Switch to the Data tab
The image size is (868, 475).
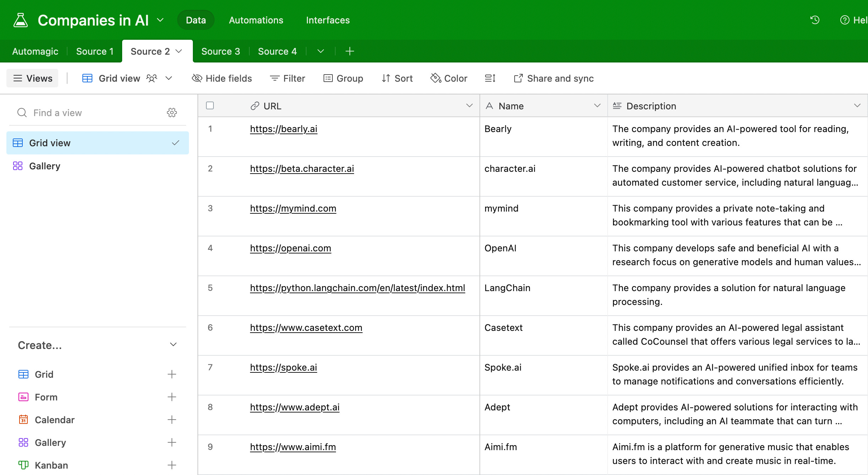pos(196,20)
